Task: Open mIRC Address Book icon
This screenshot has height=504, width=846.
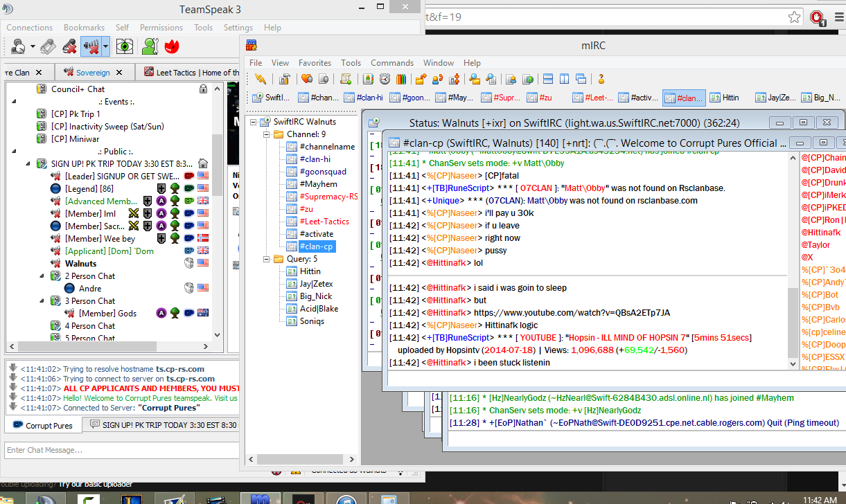Action: click(x=368, y=79)
